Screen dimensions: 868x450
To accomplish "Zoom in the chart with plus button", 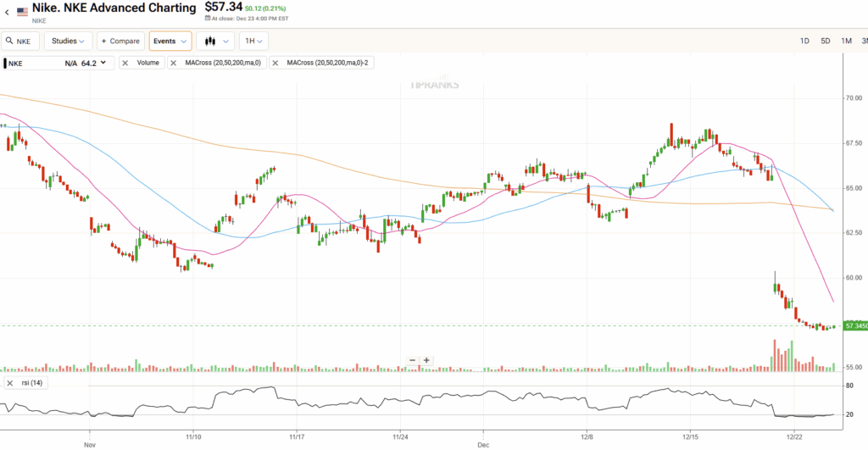I will coord(426,360).
